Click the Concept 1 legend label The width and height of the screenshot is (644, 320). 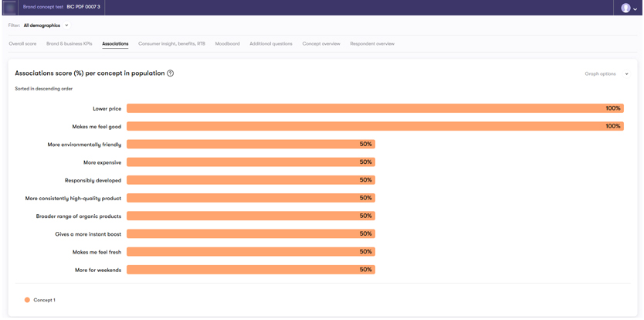pyautogui.click(x=44, y=300)
